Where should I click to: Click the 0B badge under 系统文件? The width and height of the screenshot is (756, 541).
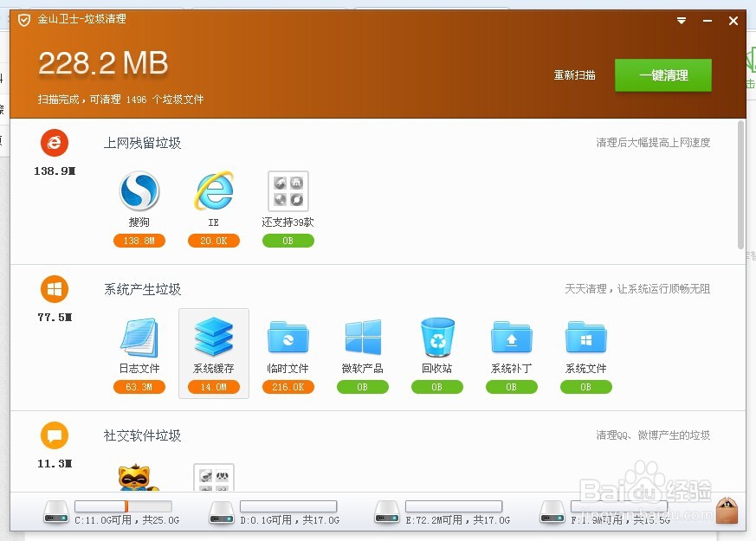585,387
